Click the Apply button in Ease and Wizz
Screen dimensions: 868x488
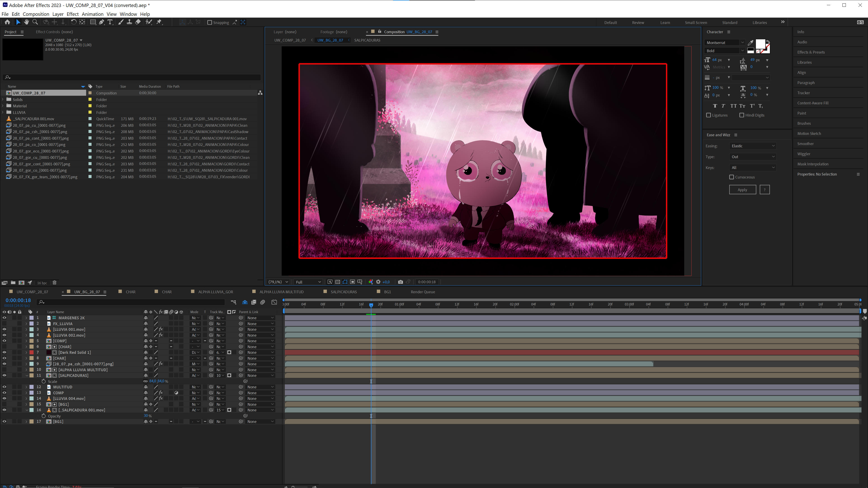pyautogui.click(x=742, y=190)
